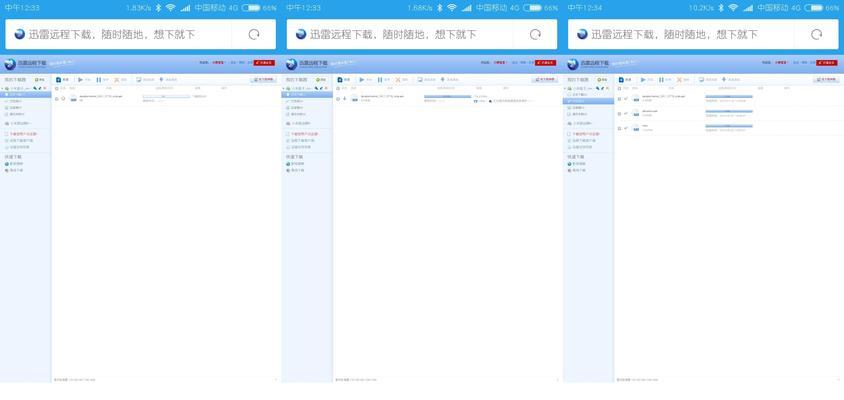Click the blue New task icon in the 1.68K/s screenshot
Screen dimensions: 844x400
point(340,80)
